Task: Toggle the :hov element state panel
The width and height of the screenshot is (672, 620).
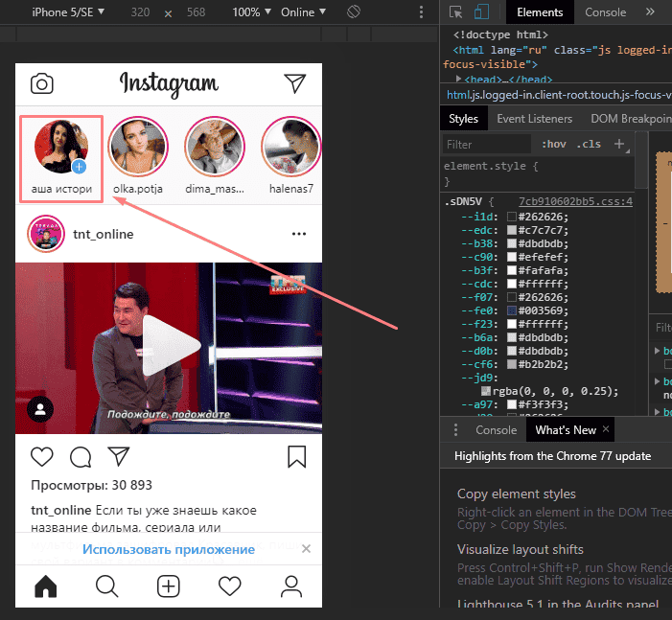Action: (553, 144)
